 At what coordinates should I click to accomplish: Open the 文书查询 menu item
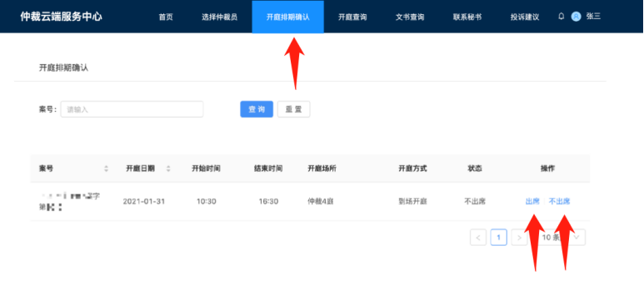(410, 18)
